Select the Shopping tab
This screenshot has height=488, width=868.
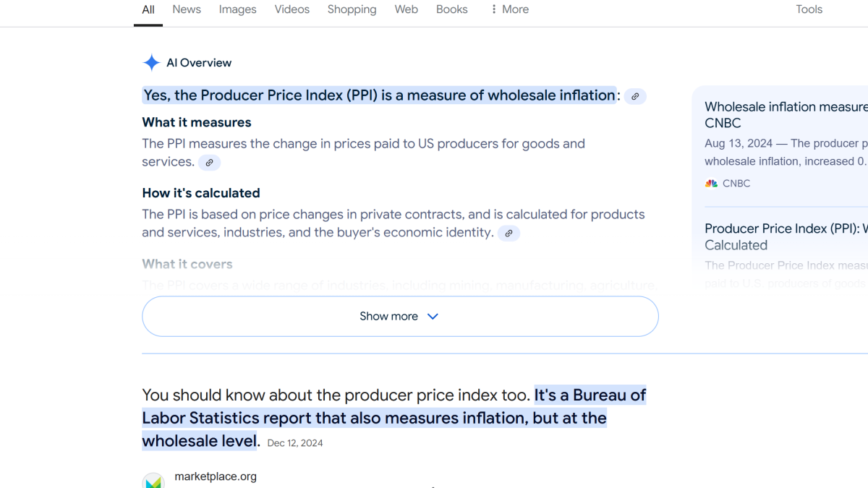tap(352, 9)
